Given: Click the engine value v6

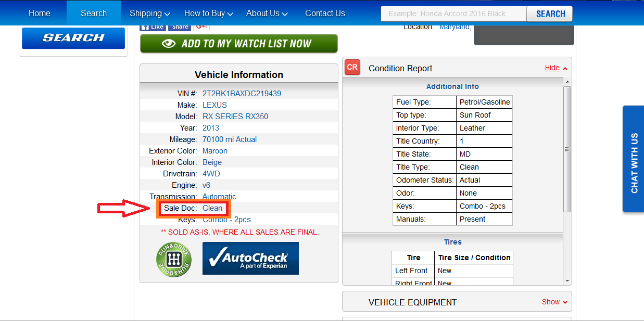Looking at the screenshot, I should click(206, 185).
